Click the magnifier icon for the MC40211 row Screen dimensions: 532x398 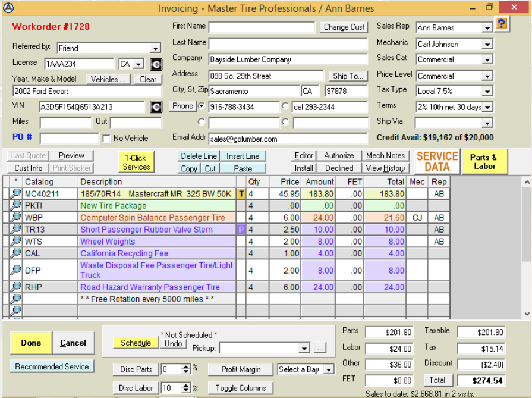[x=16, y=194]
